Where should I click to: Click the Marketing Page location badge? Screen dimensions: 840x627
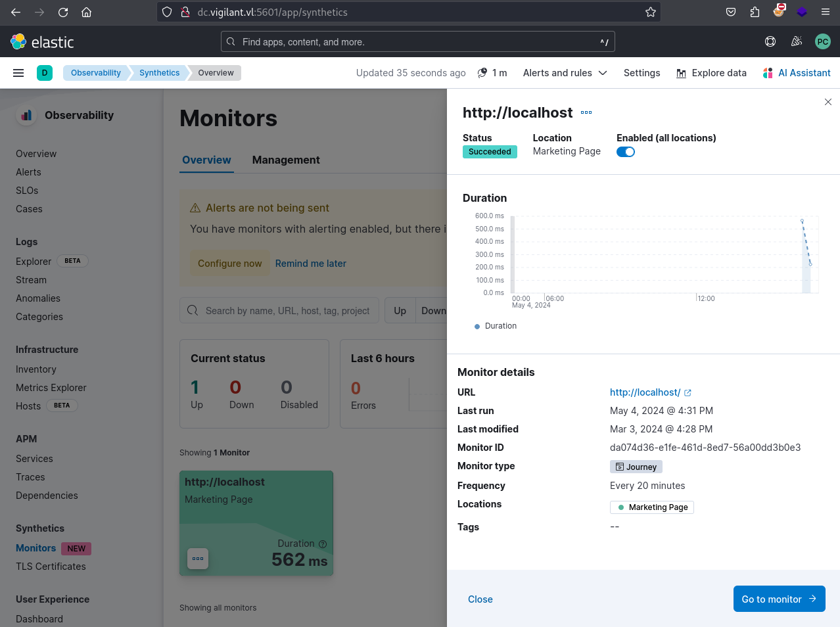(x=652, y=507)
